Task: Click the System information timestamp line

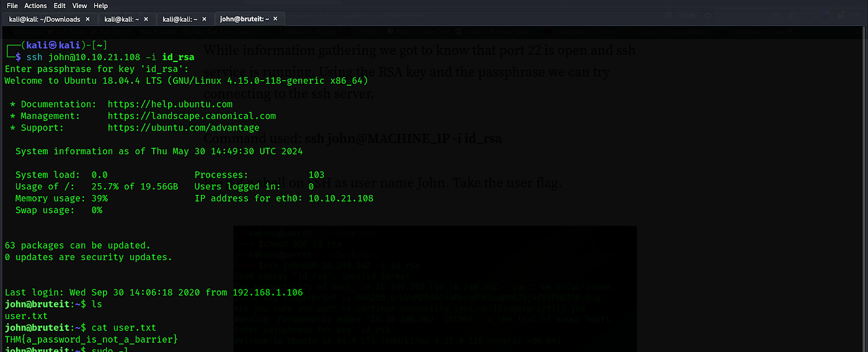Action: coord(159,151)
